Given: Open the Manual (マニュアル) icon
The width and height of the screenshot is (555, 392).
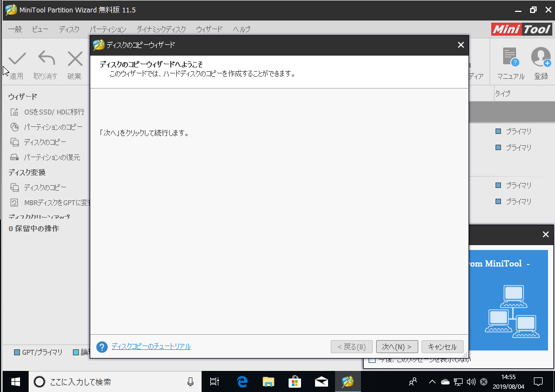Looking at the screenshot, I should click(510, 57).
